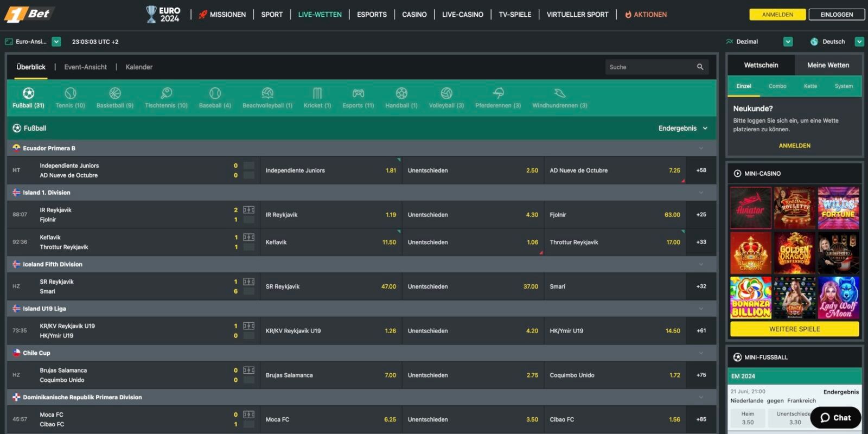The width and height of the screenshot is (868, 434).
Task: Open pitch view for IR Reykjavik match
Action: tap(249, 210)
